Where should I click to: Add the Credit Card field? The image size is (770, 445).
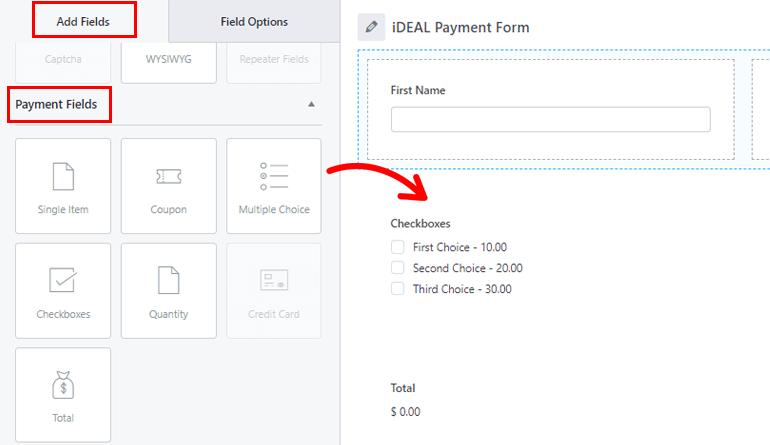point(274,290)
